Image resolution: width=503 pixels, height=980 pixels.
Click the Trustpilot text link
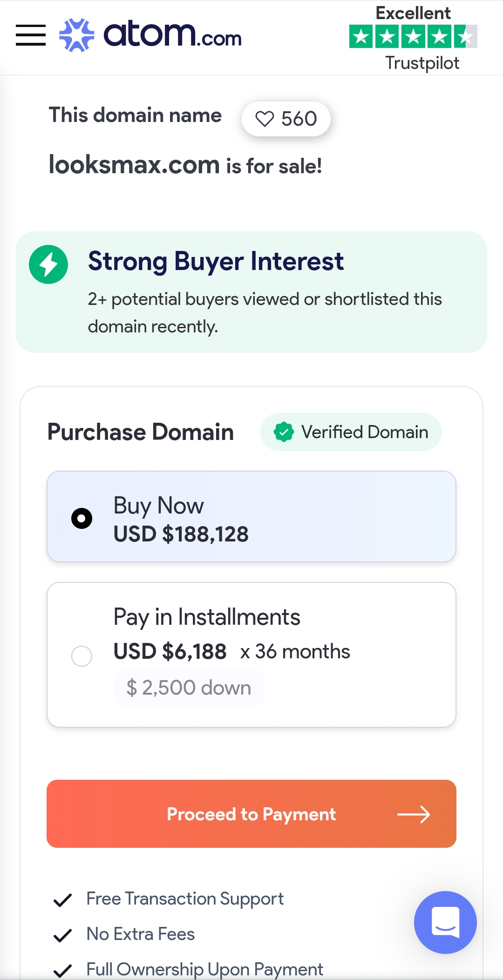click(422, 63)
